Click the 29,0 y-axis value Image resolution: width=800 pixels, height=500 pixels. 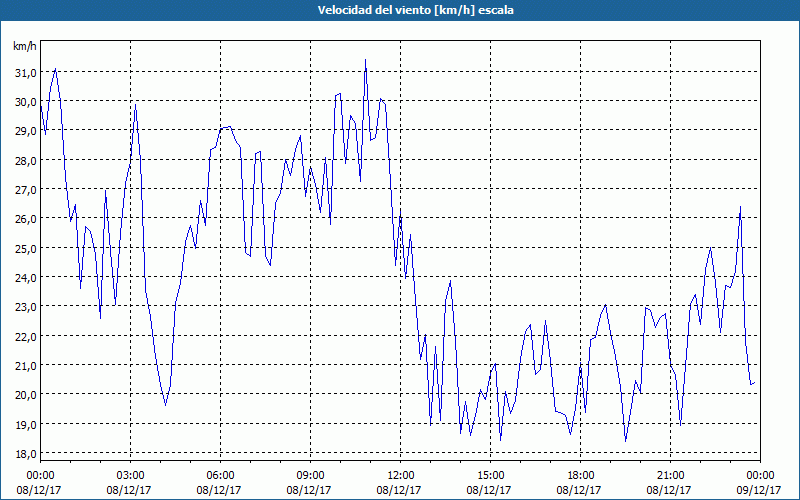tap(26, 131)
